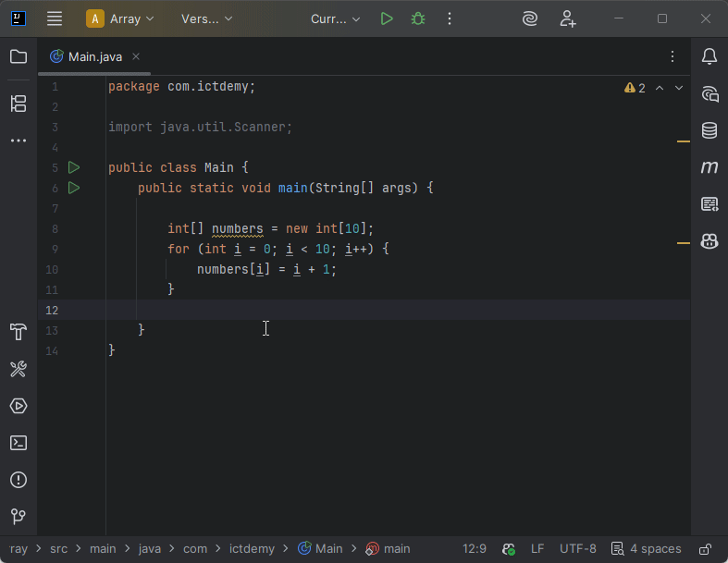Click the 'numbers' variable on line 8
728x563 pixels.
coord(237,228)
